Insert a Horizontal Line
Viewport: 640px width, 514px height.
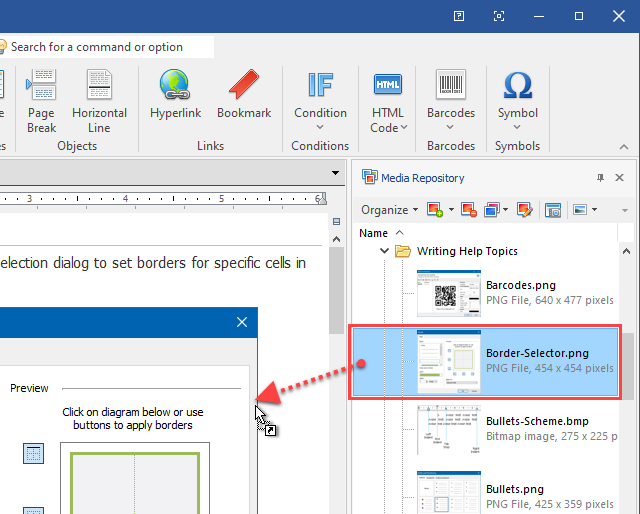(x=99, y=101)
